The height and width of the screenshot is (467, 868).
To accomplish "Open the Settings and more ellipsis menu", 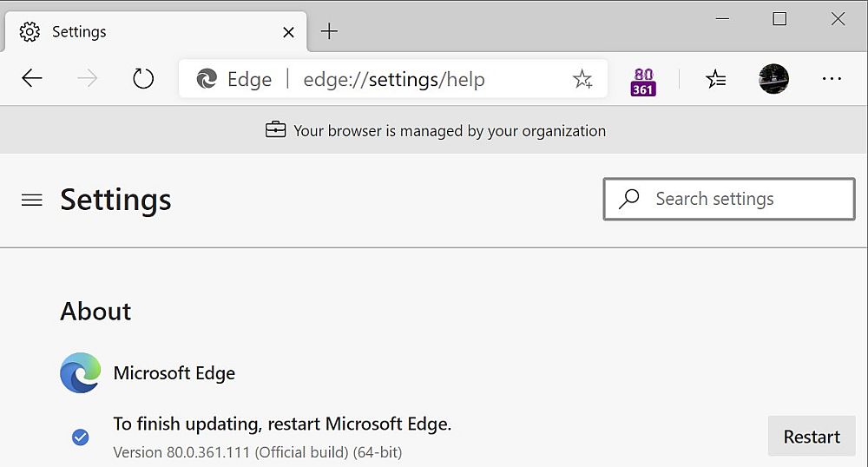I will pos(832,79).
